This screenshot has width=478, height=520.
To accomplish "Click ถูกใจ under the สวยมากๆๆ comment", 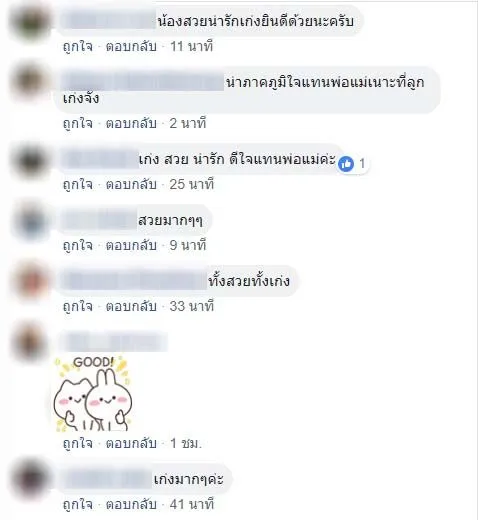I will coord(78,245).
